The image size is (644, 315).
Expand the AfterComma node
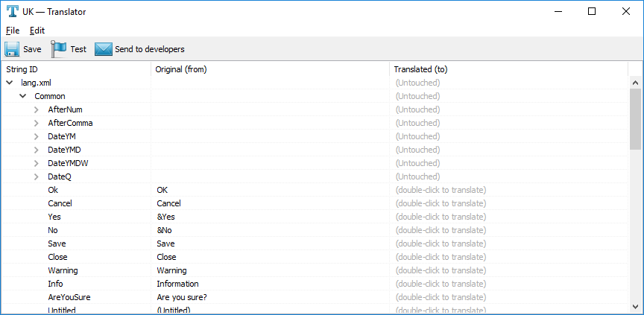[x=37, y=123]
